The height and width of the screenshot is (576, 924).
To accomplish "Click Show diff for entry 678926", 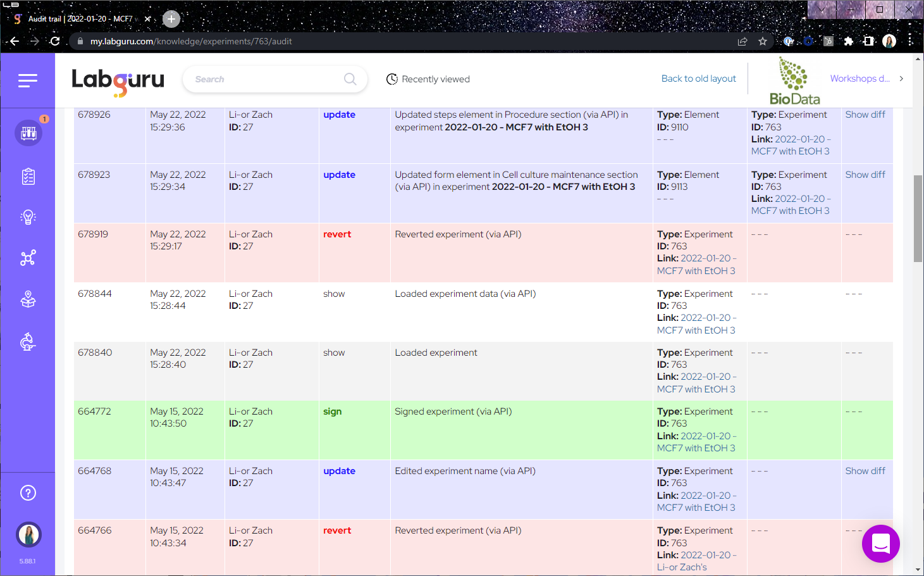I will tap(865, 115).
